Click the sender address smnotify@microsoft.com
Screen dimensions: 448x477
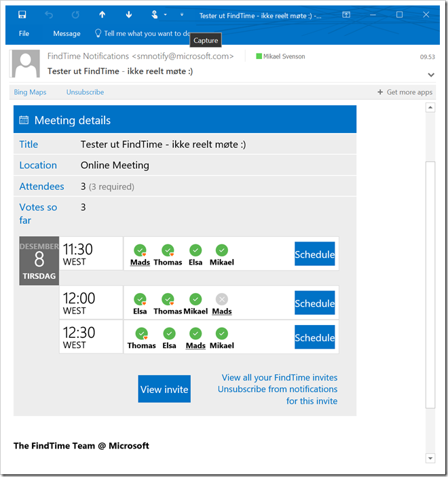(x=183, y=56)
